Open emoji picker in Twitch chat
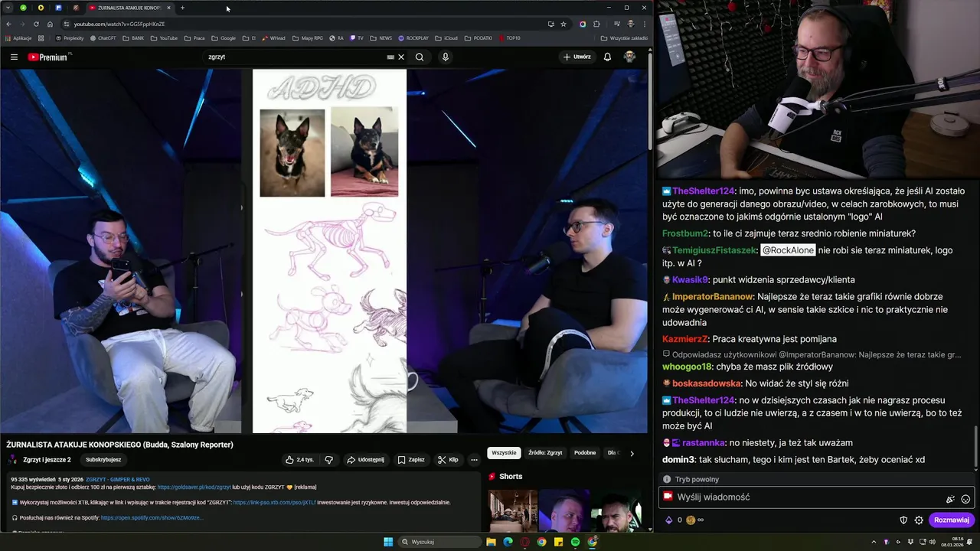 click(x=965, y=499)
